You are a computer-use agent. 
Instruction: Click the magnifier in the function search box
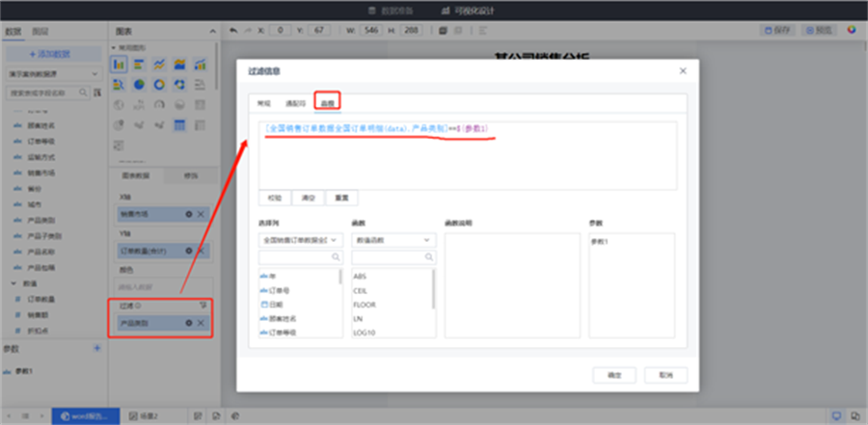428,256
